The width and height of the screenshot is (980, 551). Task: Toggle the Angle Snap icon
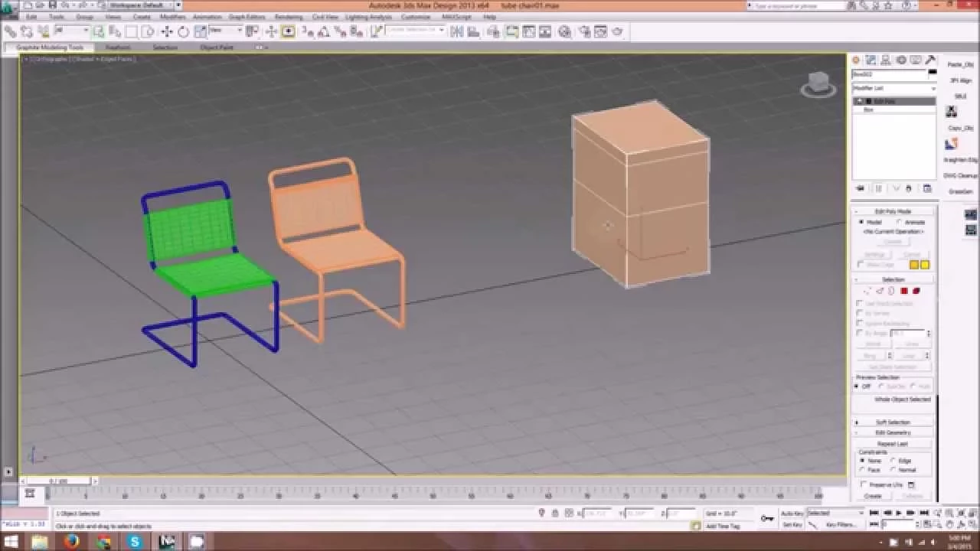[322, 32]
